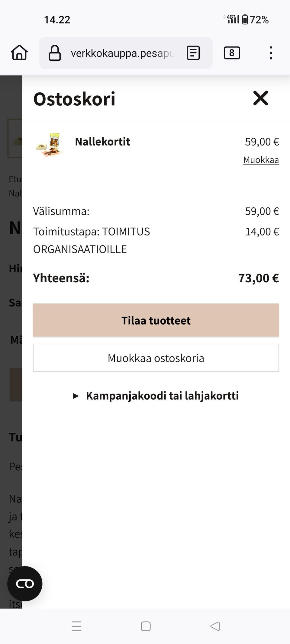Click the Muokkaa ostoskoria button

click(156, 358)
